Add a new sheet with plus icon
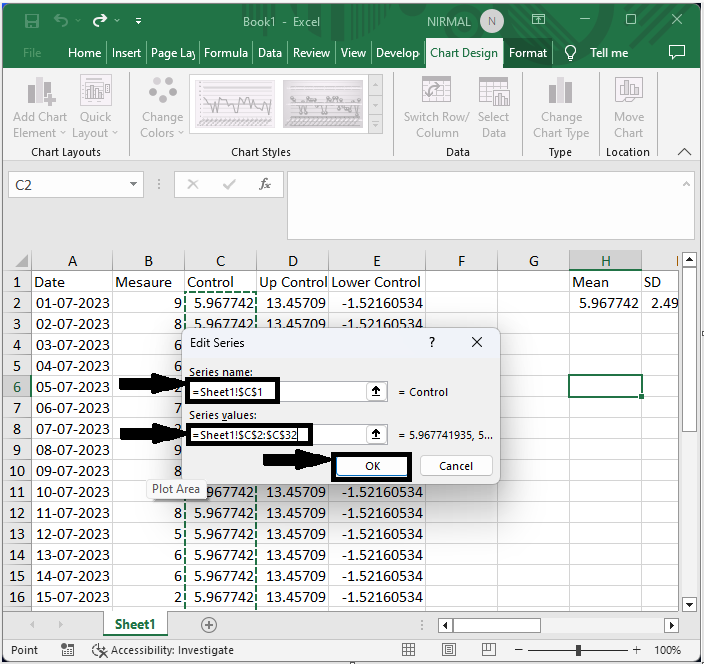 (209, 624)
